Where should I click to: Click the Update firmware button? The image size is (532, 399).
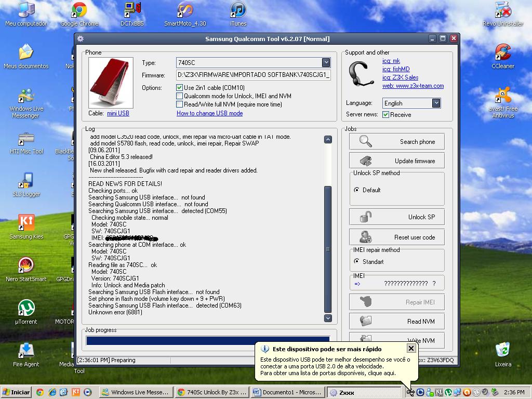pyautogui.click(x=396, y=161)
